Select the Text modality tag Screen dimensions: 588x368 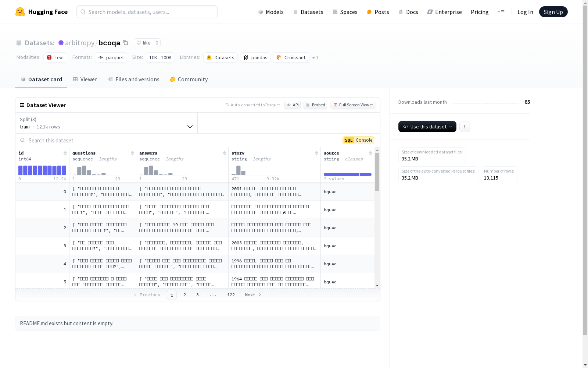[x=55, y=57]
